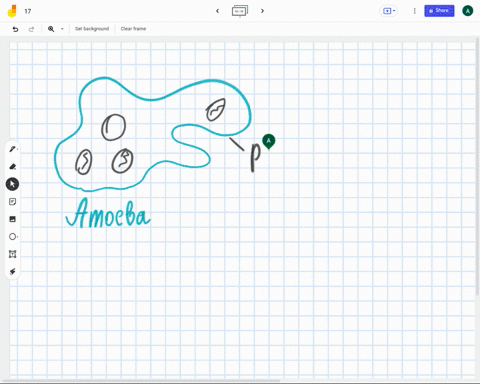The height and width of the screenshot is (384, 480).
Task: Select the Laser pointer tool
Action: pyautogui.click(x=13, y=272)
